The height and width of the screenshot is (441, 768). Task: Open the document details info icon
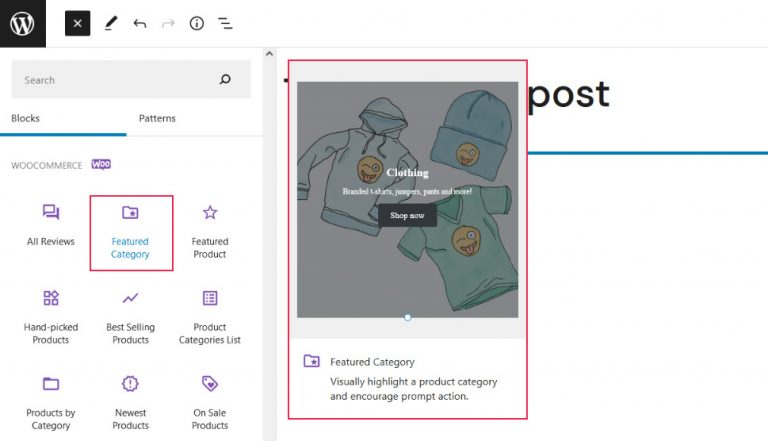tap(197, 23)
